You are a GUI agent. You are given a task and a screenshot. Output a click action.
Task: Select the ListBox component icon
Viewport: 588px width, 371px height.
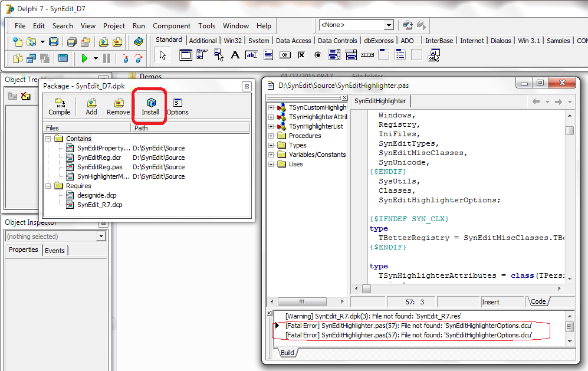[334, 55]
